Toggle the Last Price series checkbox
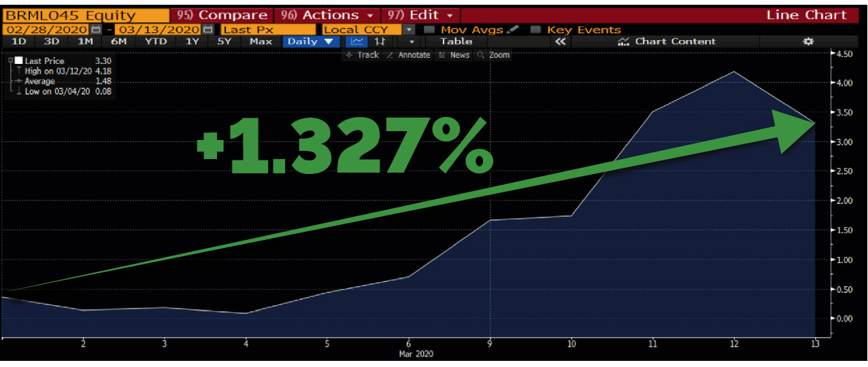Image resolution: width=868 pixels, height=367 pixels. click(x=18, y=60)
